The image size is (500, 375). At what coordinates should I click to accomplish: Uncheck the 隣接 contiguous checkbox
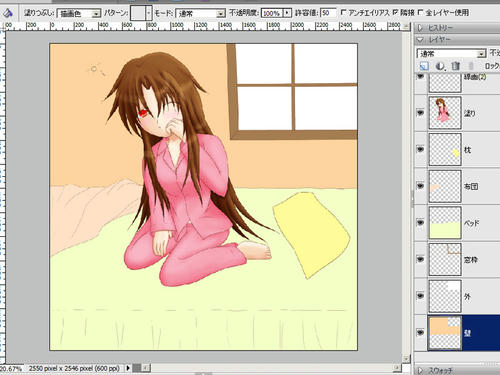click(395, 13)
